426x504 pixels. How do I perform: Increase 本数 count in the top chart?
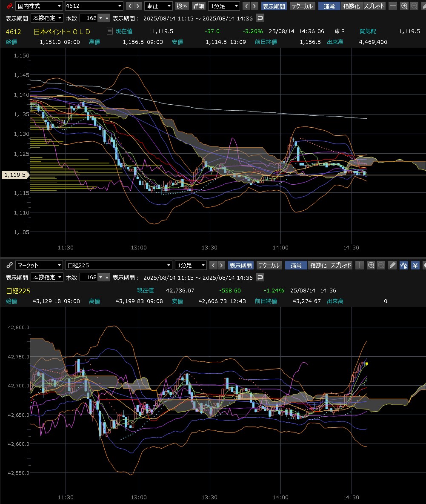coord(107,18)
